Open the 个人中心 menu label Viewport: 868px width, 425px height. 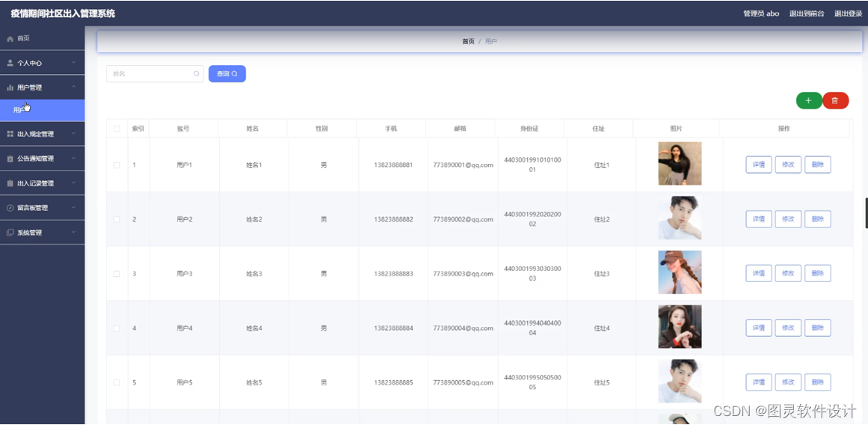(x=29, y=63)
